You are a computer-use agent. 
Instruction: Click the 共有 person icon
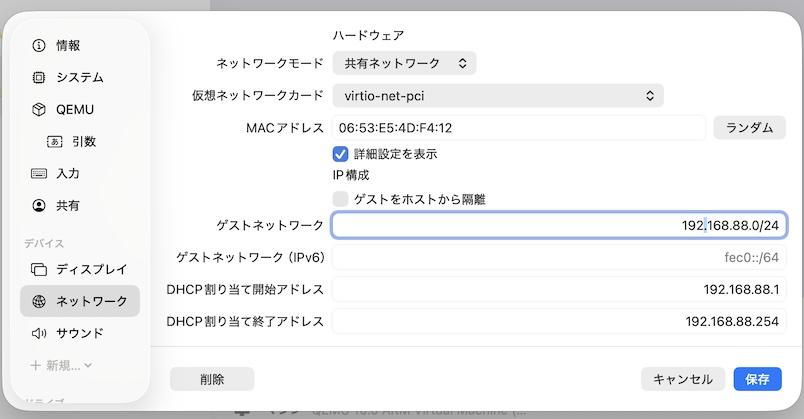pos(39,206)
